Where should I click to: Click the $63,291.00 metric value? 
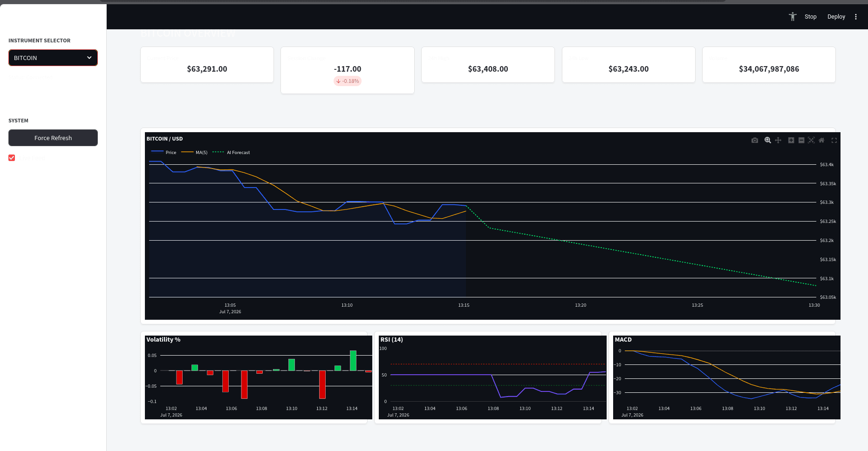click(x=207, y=69)
